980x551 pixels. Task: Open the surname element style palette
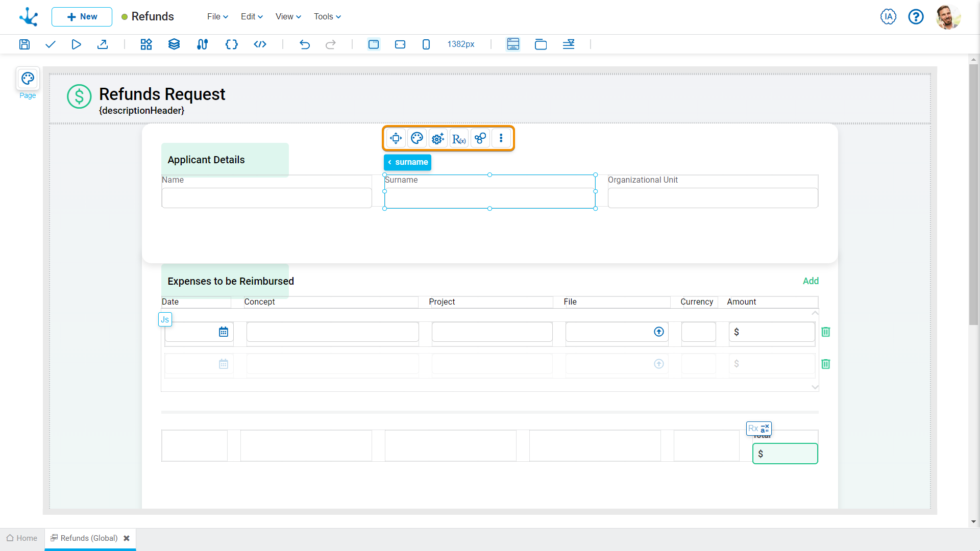click(417, 138)
